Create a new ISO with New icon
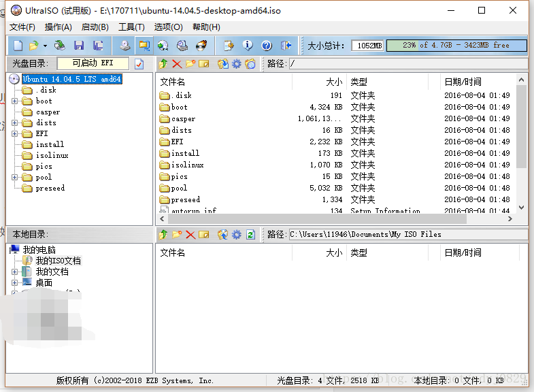 (18, 46)
